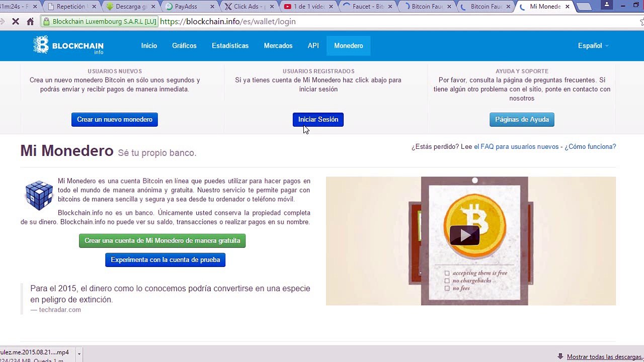Image resolution: width=644 pixels, height=362 pixels.
Task: Click Experimenta con la cuenta de prueba
Action: [x=165, y=260]
